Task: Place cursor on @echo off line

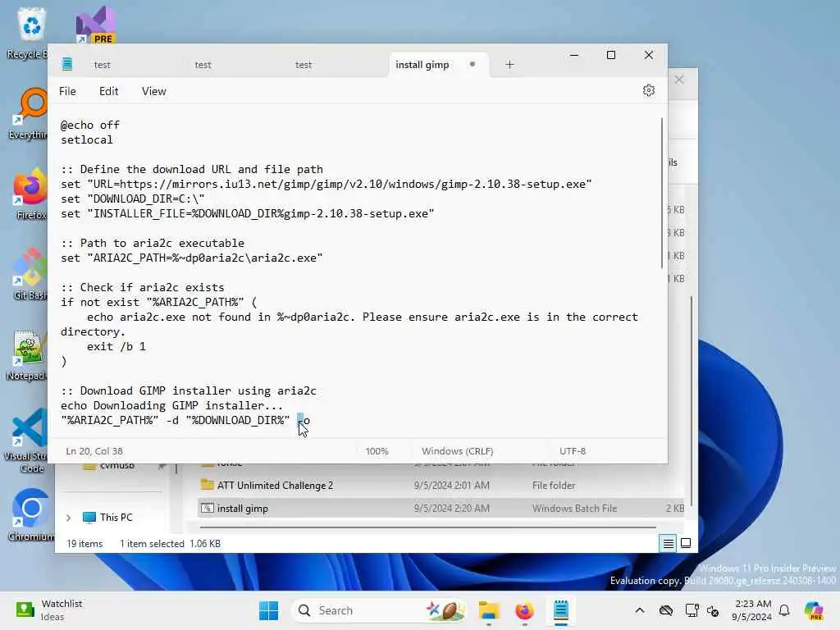Action: (90, 125)
